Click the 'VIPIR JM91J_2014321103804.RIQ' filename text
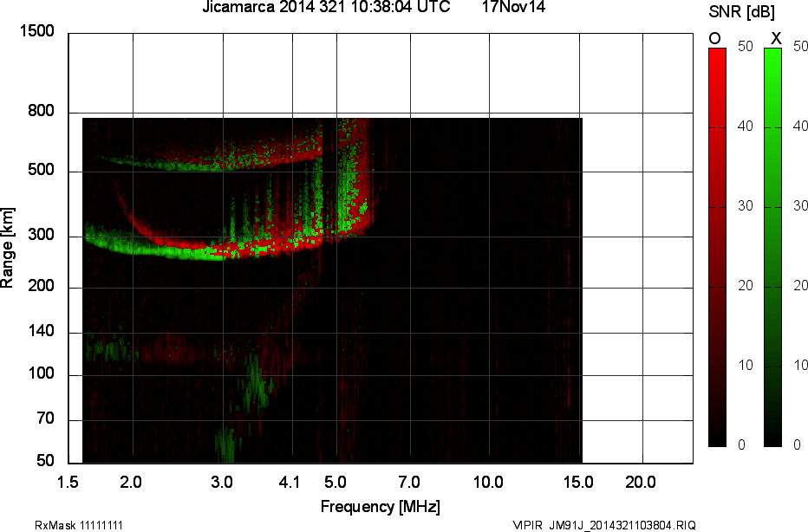 (x=604, y=525)
